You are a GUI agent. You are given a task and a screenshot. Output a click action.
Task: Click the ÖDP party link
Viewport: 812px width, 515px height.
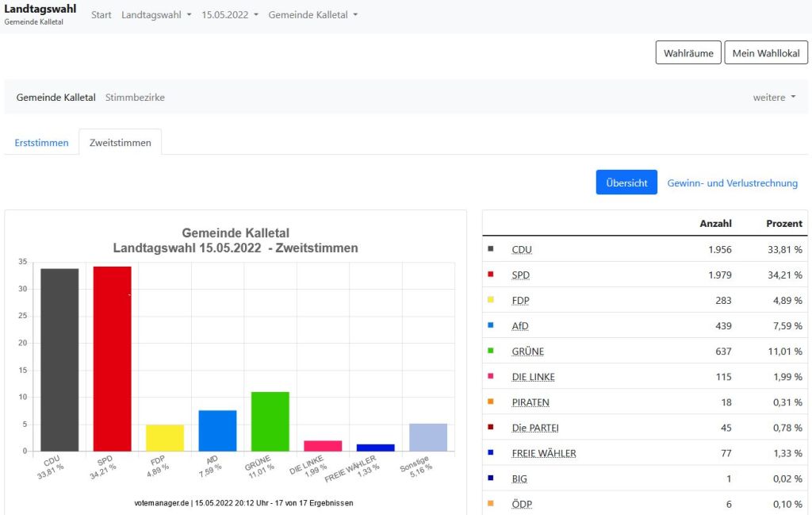point(522,504)
